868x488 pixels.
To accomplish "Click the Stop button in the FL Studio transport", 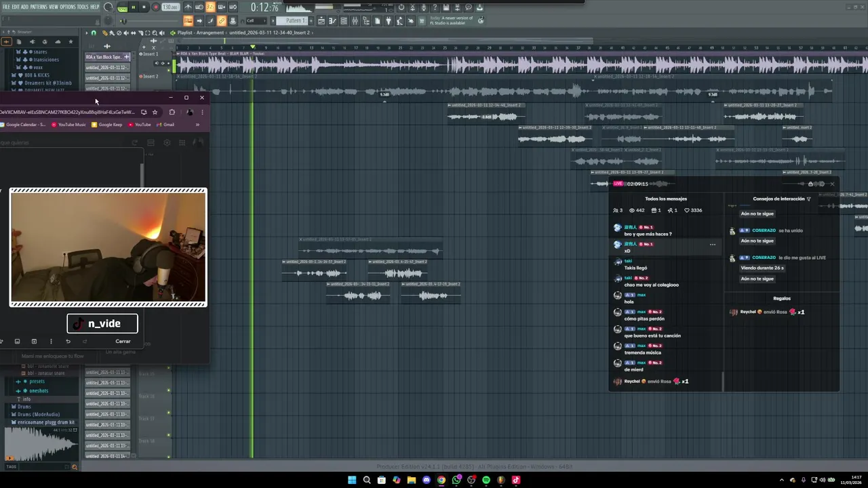I will (144, 7).
